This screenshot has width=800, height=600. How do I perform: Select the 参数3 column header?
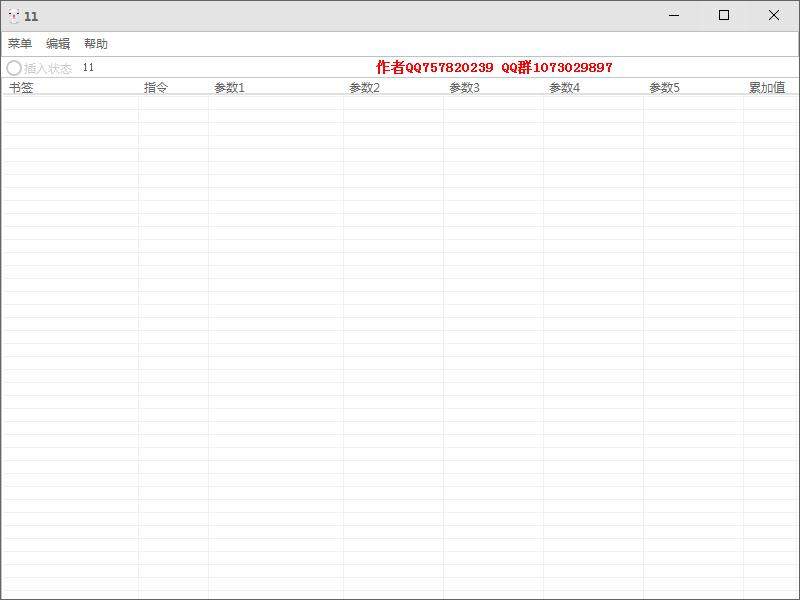pyautogui.click(x=494, y=88)
